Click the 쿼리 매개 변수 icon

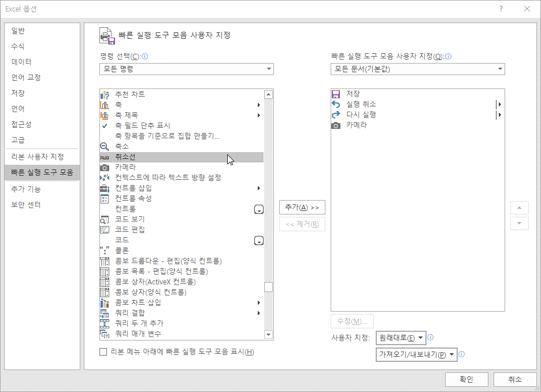tap(105, 334)
